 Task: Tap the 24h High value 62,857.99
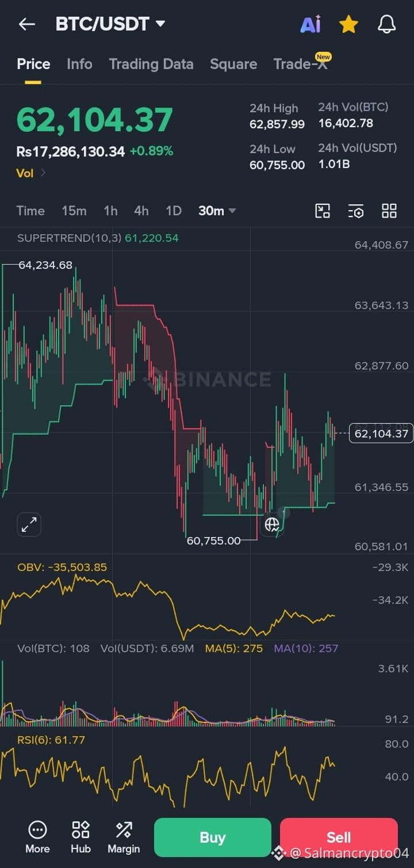point(277,124)
